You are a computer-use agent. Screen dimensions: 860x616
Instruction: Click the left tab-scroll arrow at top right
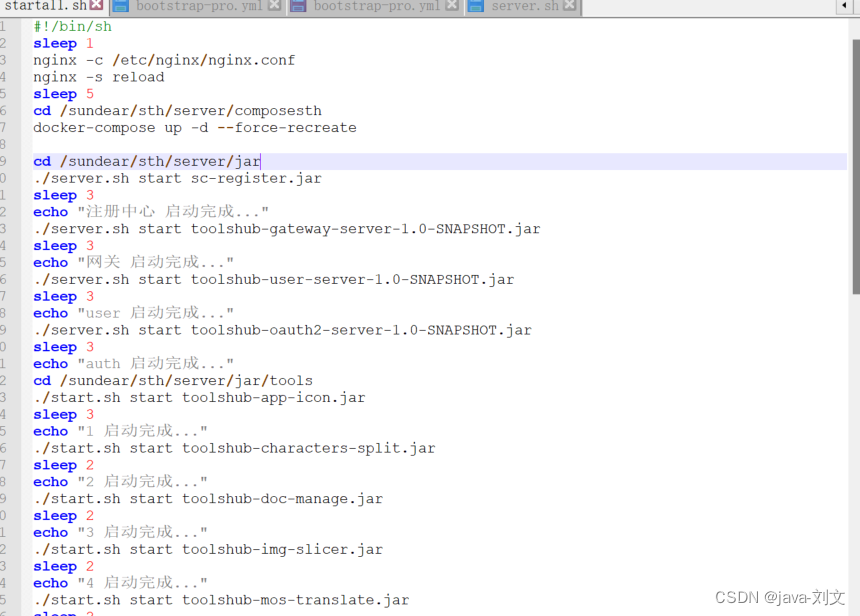click(845, 6)
